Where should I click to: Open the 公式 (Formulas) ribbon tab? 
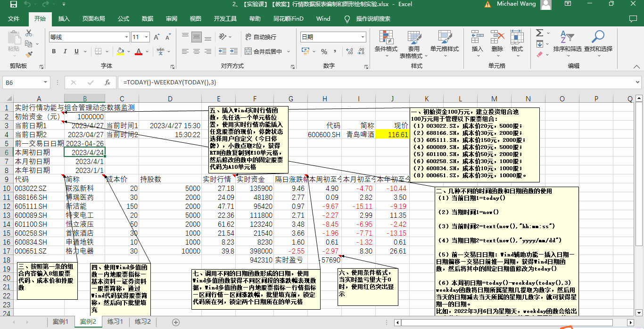click(x=124, y=19)
